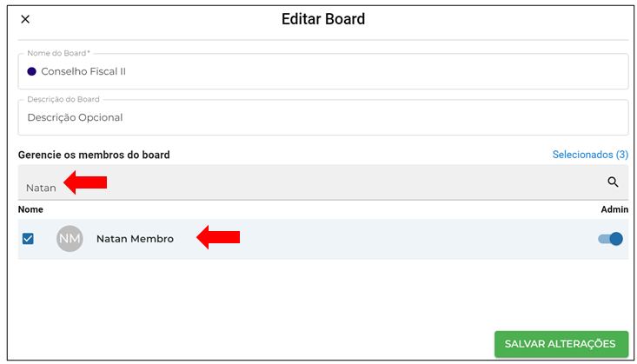The image size is (637, 364).
Task: Click the NM avatar circle
Action: [70, 239]
